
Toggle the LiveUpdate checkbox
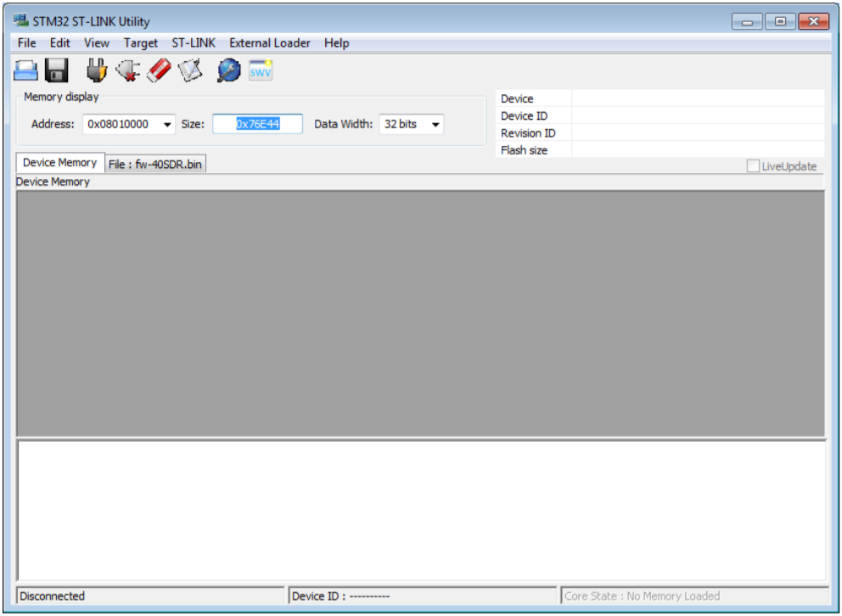(753, 166)
